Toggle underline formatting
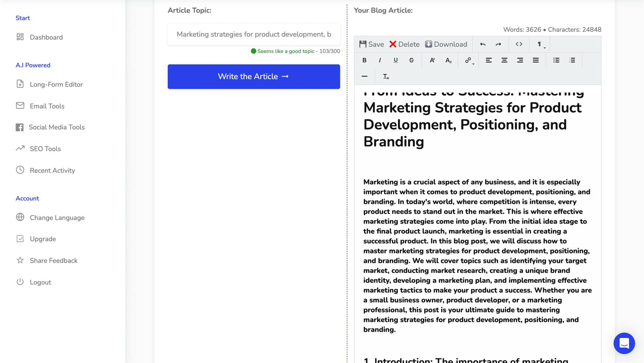The width and height of the screenshot is (644, 363). 396,60
